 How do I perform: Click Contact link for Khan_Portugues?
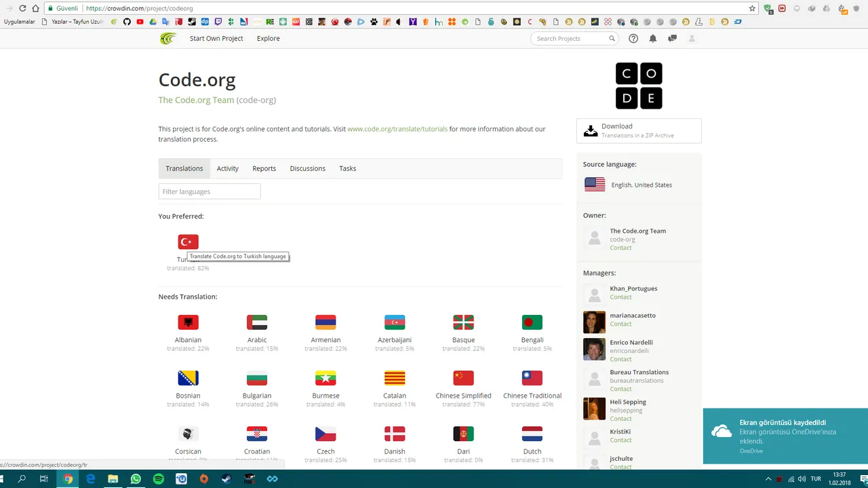[x=620, y=297]
